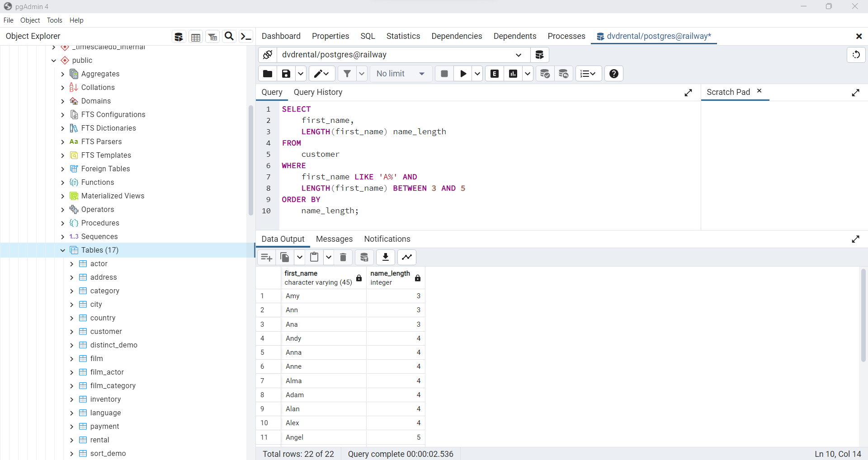Click the Commit transaction icon
Screen dimensions: 868x460
click(545, 74)
